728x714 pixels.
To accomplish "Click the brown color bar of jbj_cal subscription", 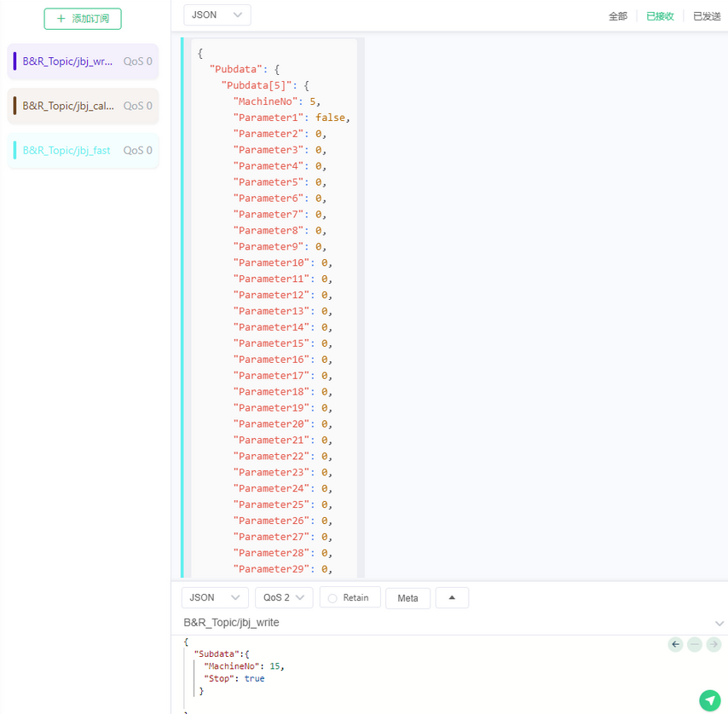I will pyautogui.click(x=14, y=106).
